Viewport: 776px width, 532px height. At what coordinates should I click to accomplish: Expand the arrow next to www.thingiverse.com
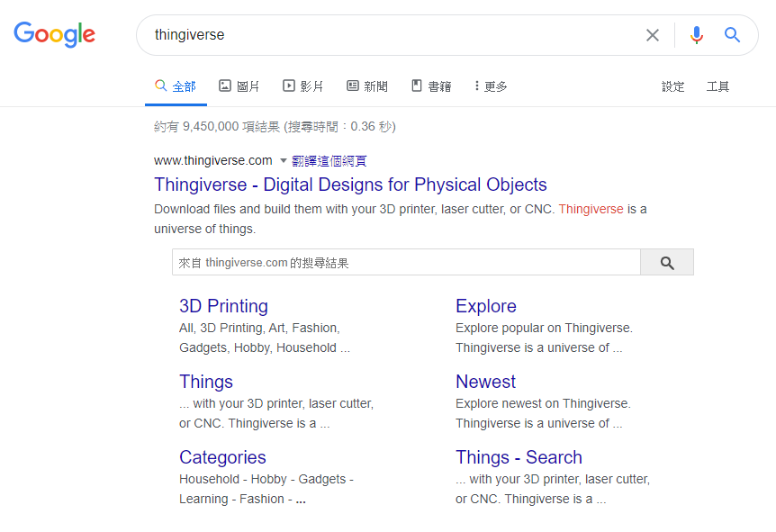(283, 160)
